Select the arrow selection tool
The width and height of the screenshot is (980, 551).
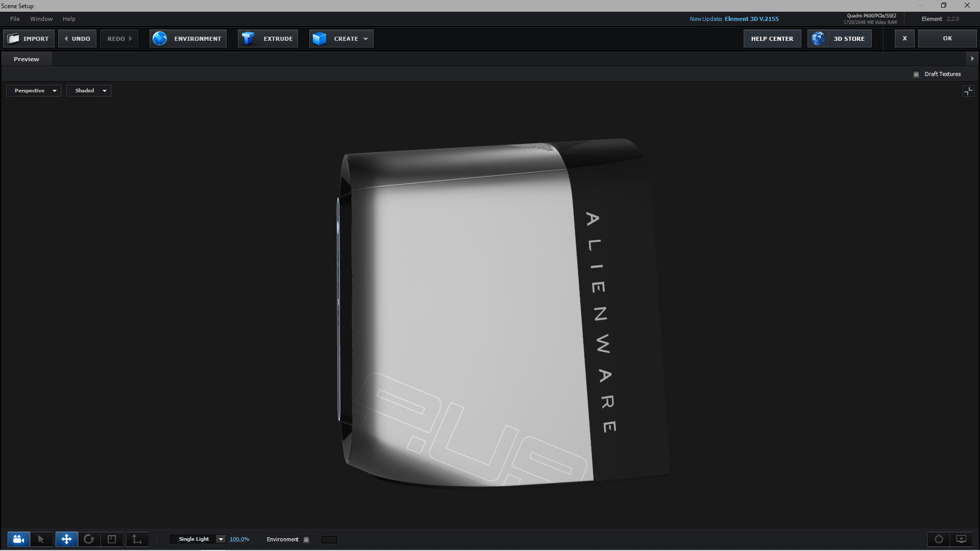pos(41,539)
